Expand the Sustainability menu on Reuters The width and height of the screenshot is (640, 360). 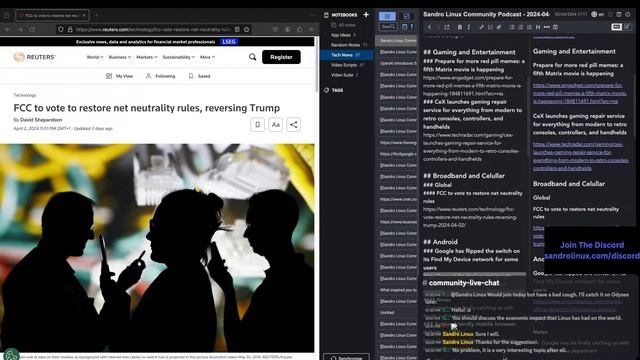pyautogui.click(x=179, y=57)
